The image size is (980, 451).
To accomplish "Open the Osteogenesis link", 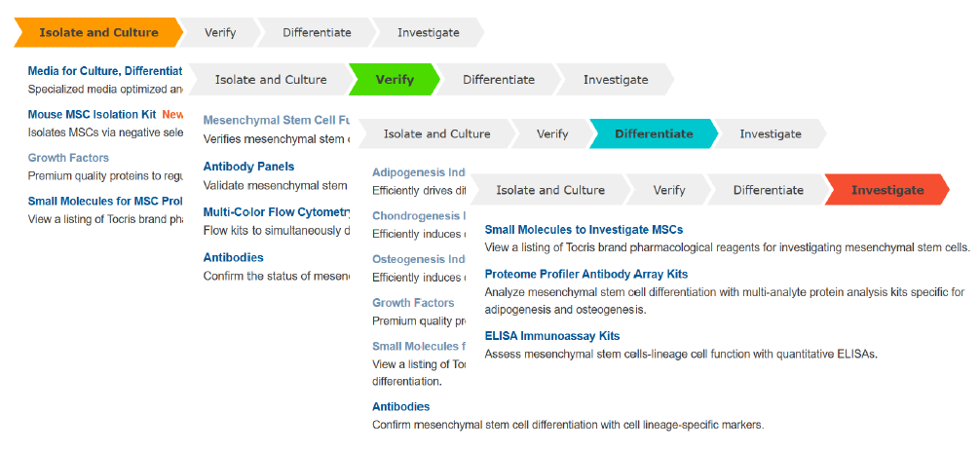I will pos(419,259).
